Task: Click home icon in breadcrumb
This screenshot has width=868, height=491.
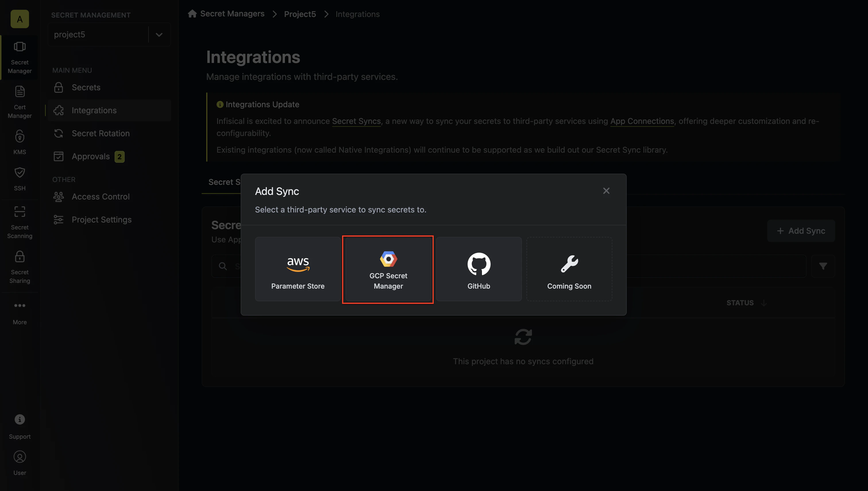Action: (192, 14)
